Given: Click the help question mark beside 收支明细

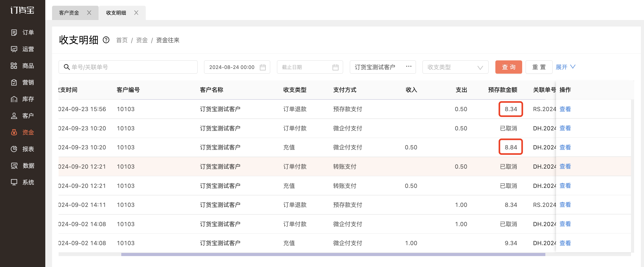Looking at the screenshot, I should [x=106, y=40].
